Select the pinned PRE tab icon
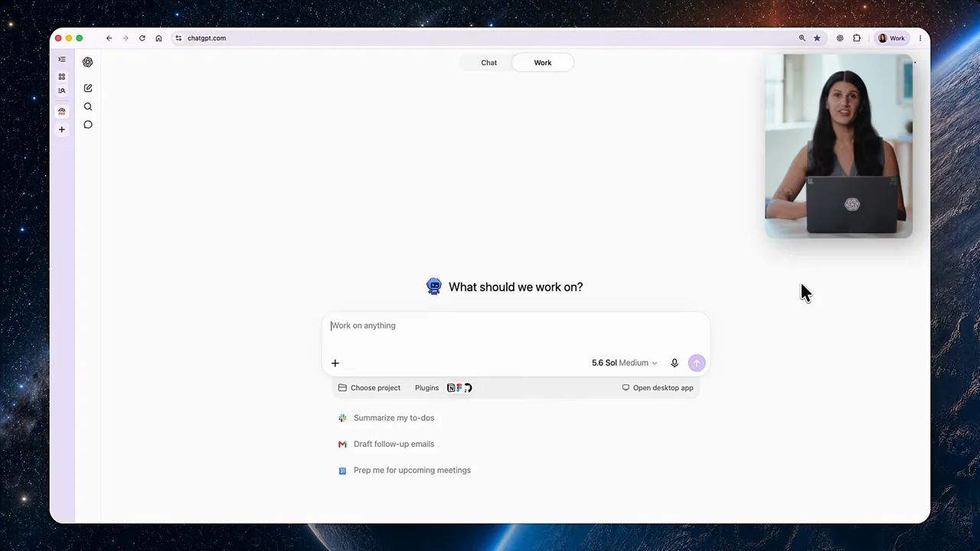The image size is (980, 551). point(62,111)
